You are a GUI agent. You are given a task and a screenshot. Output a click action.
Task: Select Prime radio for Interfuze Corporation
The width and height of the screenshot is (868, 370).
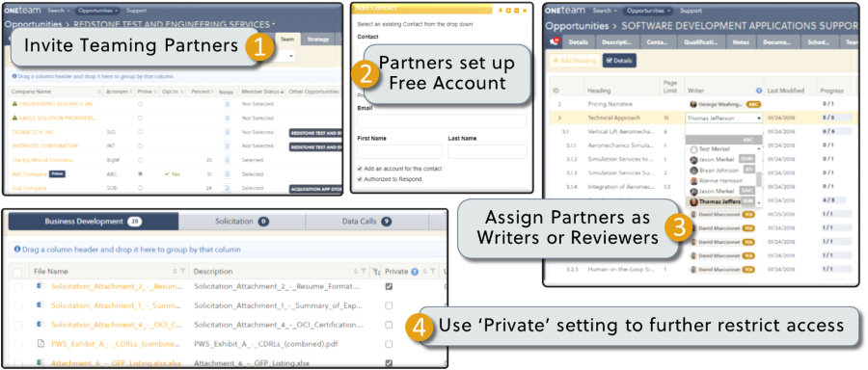[140, 146]
